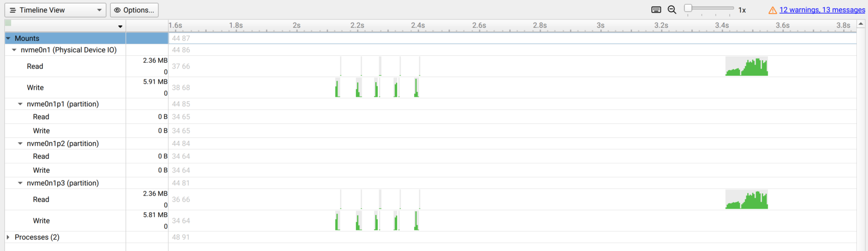Image resolution: width=868 pixels, height=251 pixels.
Task: Expand the Processes (2) row
Action: 8,237
